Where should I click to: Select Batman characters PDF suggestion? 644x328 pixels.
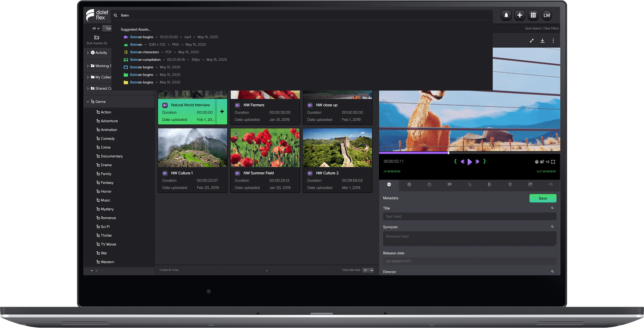(145, 52)
